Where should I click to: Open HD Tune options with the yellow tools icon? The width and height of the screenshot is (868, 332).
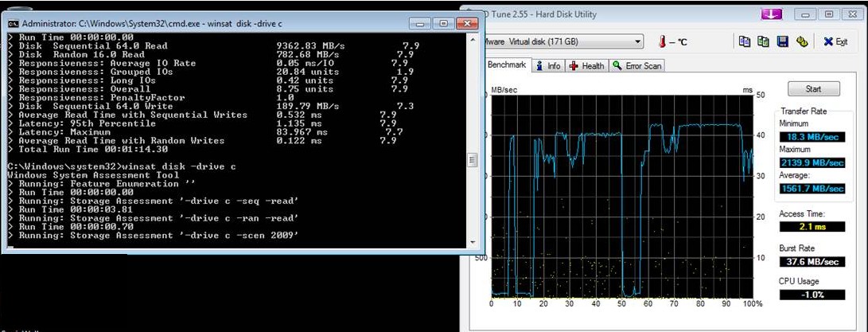coord(800,41)
